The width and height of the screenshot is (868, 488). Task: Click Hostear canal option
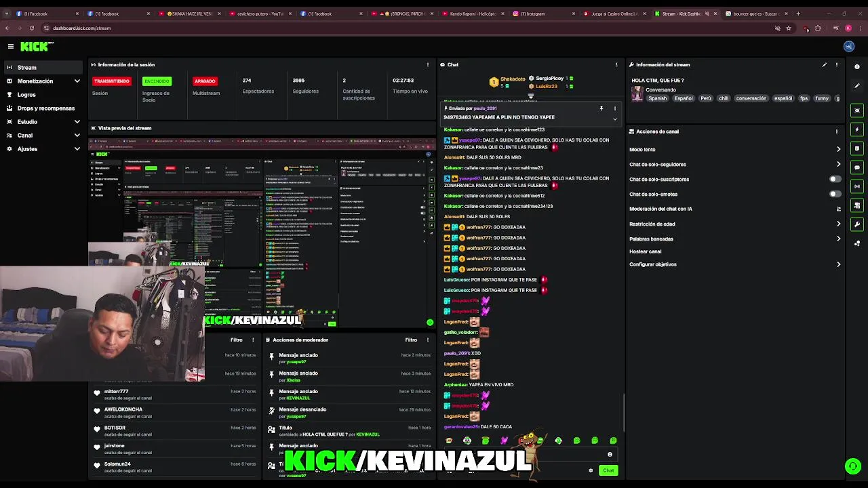point(645,251)
